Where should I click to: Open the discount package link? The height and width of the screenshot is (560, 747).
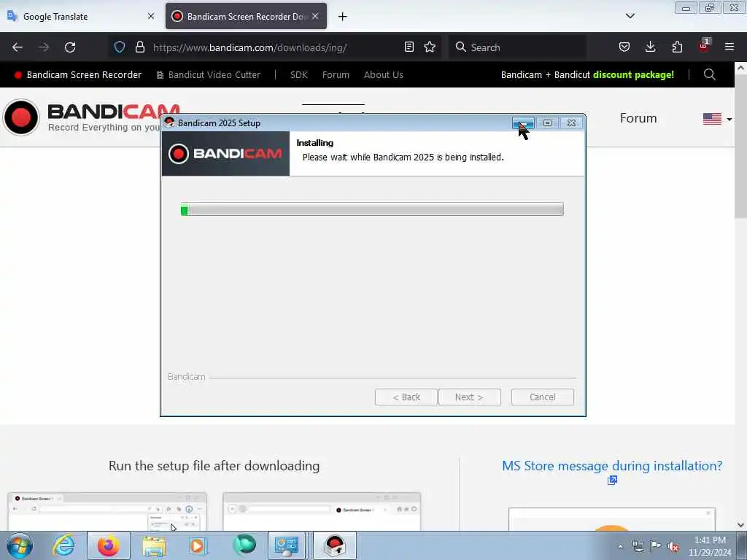(633, 75)
